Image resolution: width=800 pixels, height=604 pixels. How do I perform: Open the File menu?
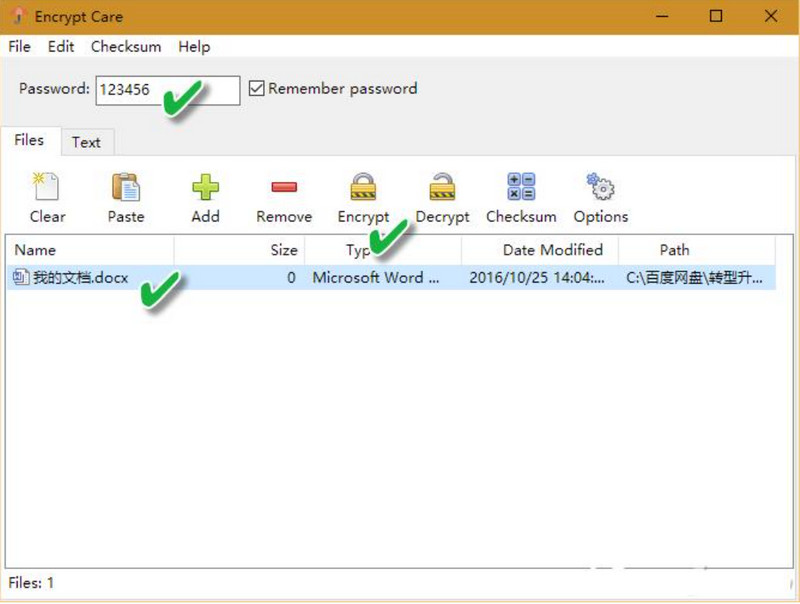[19, 46]
